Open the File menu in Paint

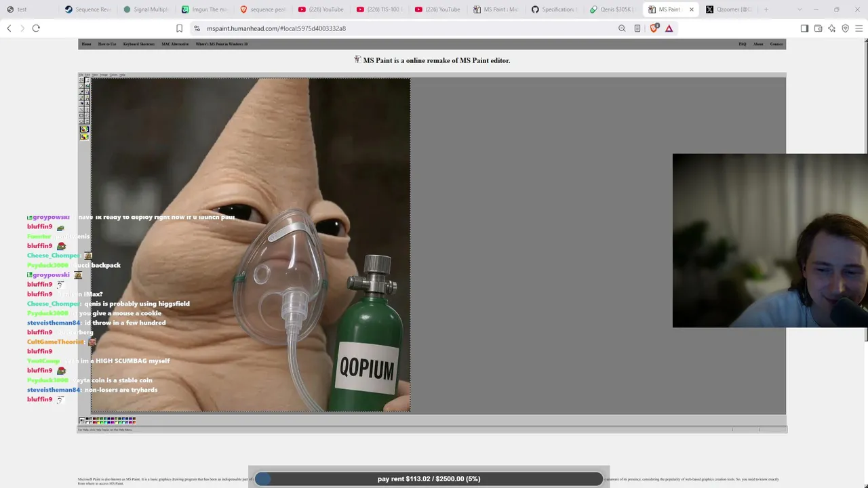[81, 75]
